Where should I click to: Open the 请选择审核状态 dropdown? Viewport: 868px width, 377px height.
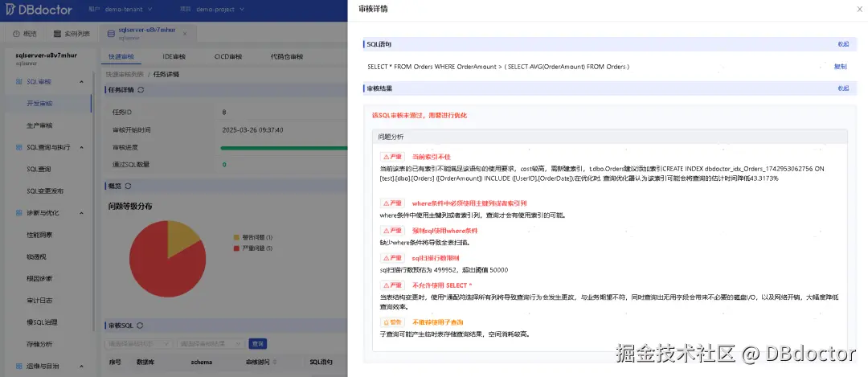138,344
